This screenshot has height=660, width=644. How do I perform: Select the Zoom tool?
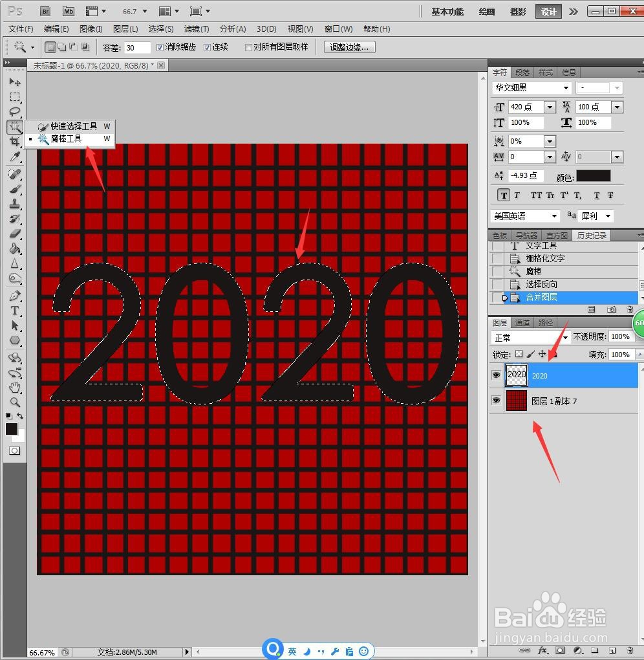click(x=15, y=402)
